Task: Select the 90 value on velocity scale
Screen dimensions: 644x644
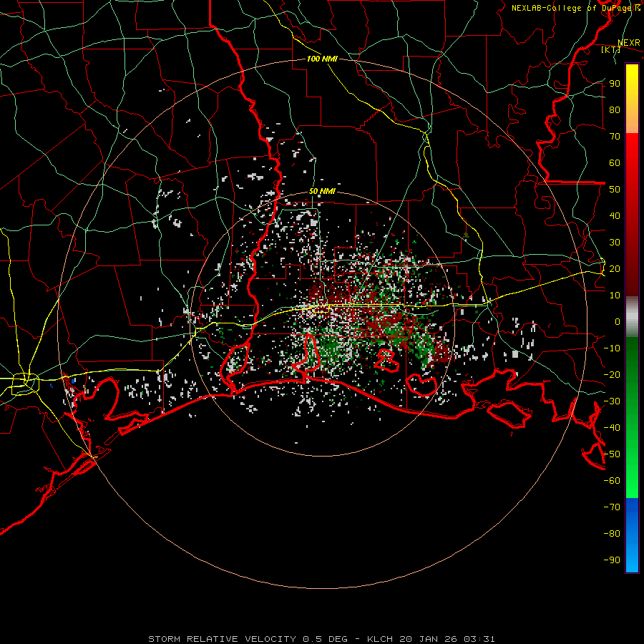Action: [615, 84]
